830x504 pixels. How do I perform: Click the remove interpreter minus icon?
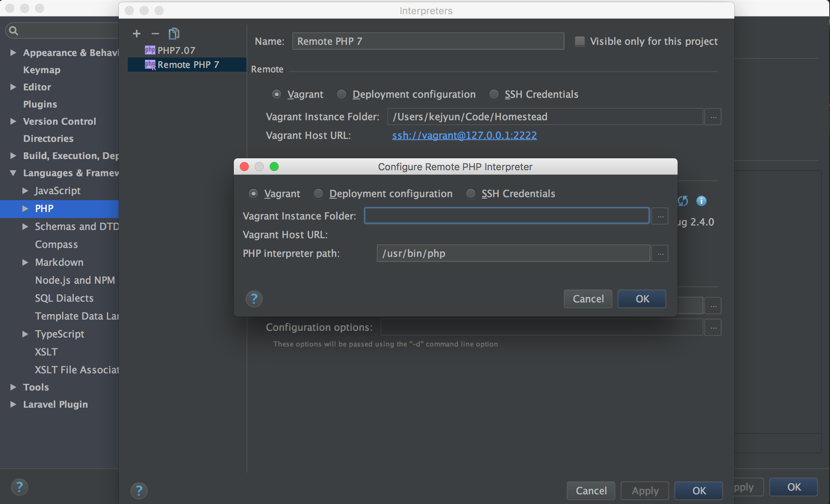click(155, 34)
